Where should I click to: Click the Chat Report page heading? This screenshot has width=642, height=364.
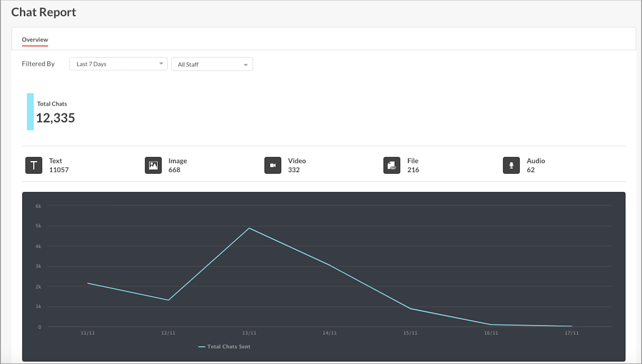tap(44, 12)
